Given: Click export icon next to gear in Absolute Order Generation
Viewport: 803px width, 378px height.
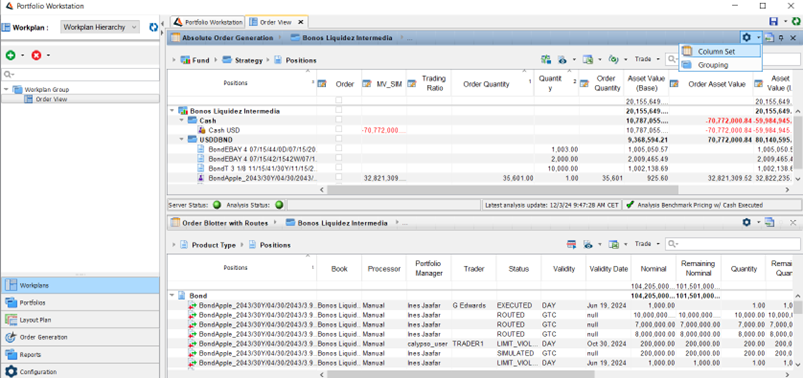Looking at the screenshot, I should 769,37.
